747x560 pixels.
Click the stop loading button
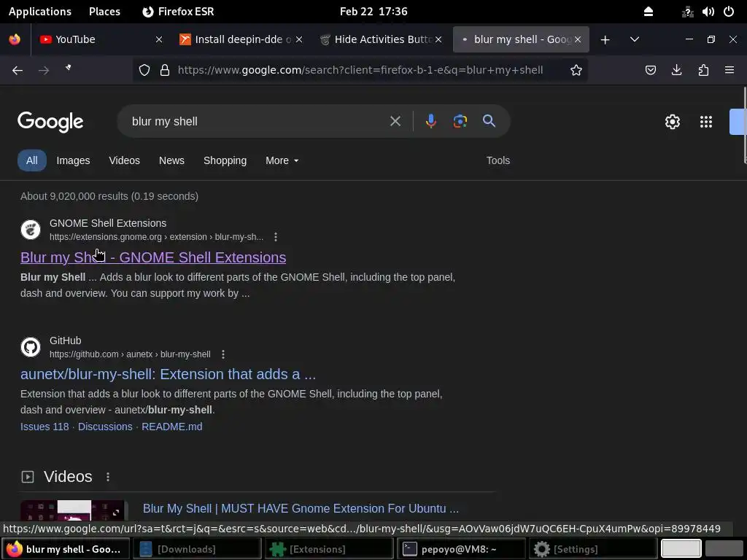point(69,68)
